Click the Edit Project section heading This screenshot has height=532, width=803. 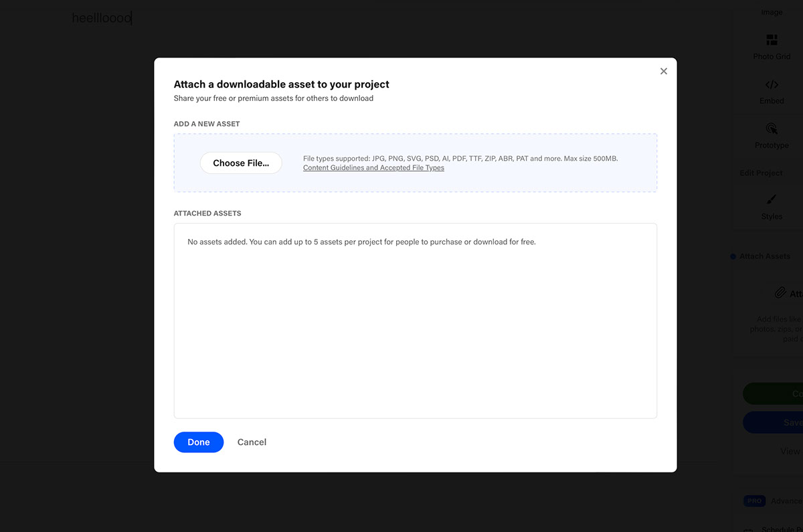coord(761,173)
